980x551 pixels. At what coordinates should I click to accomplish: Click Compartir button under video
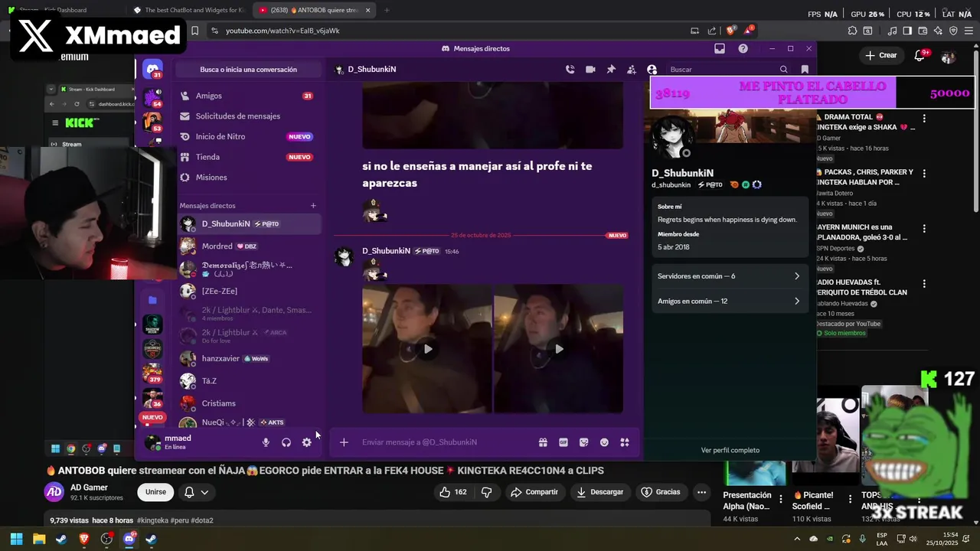[534, 492]
